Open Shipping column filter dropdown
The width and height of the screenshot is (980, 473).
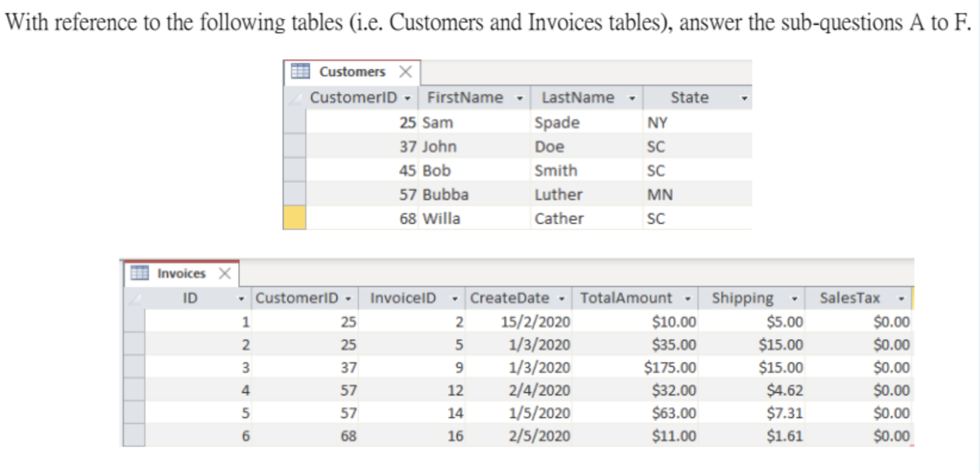tap(794, 298)
